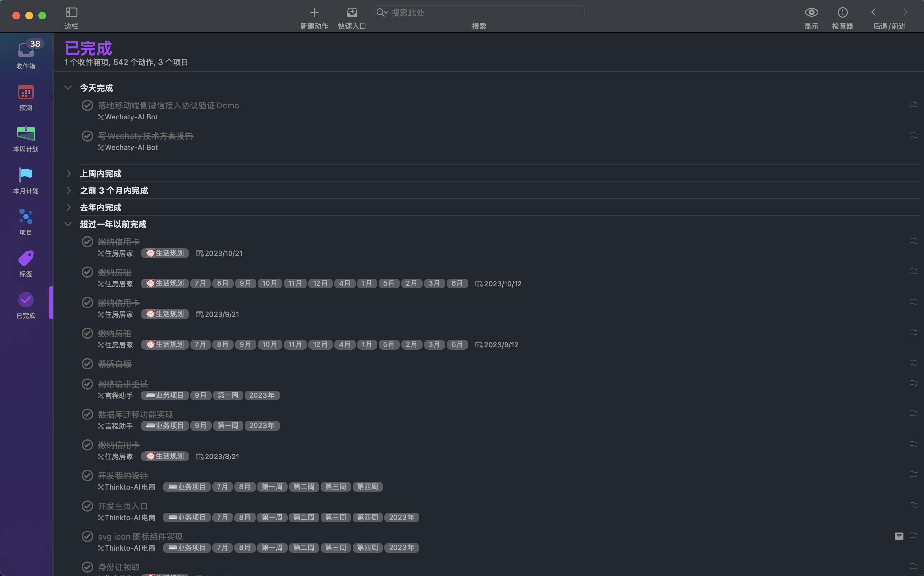Click the 新建动作 plus icon
The height and width of the screenshot is (576, 924).
tap(314, 13)
